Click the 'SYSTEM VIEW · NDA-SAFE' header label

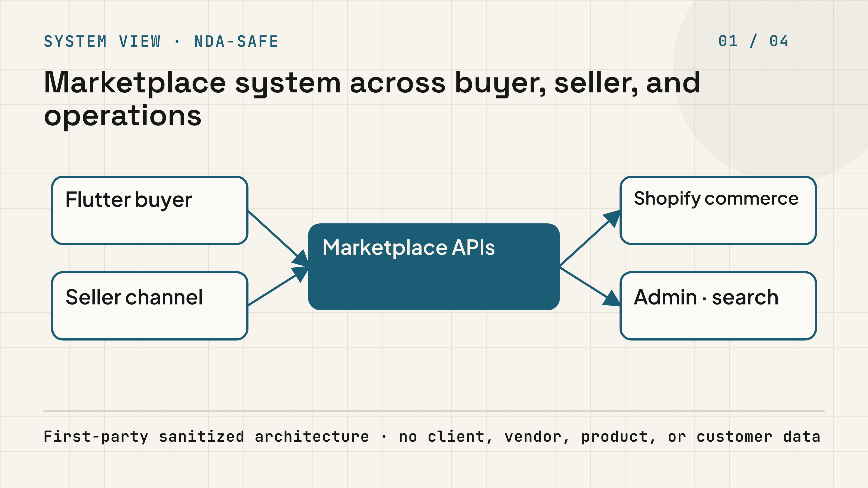point(161,42)
